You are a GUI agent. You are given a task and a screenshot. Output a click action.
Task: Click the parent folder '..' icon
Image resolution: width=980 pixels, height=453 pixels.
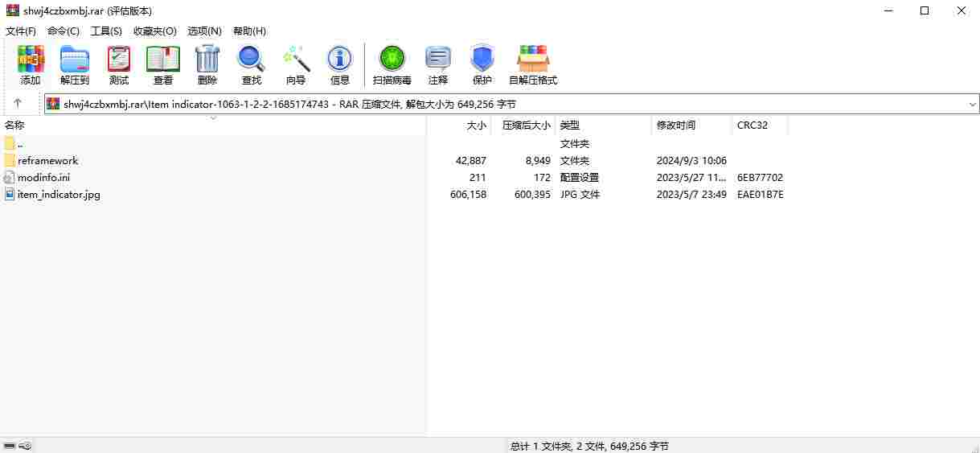tap(10, 143)
